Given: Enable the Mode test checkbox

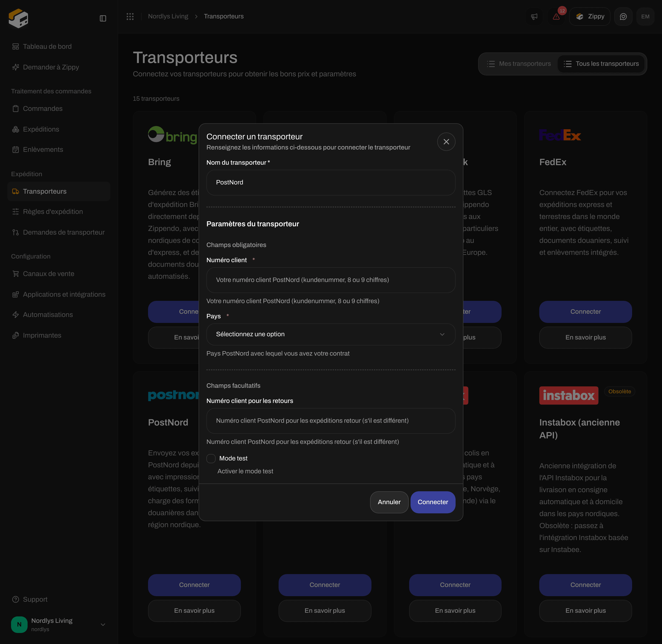Looking at the screenshot, I should pos(211,458).
